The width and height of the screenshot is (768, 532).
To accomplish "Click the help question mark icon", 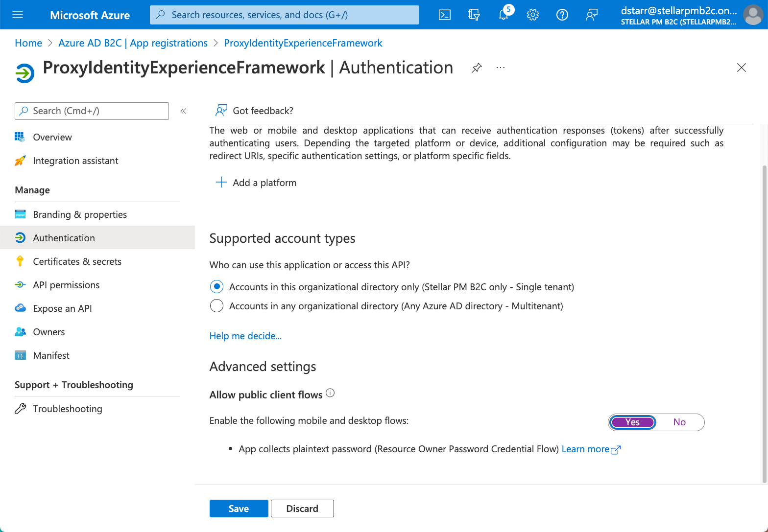I will tap(562, 15).
